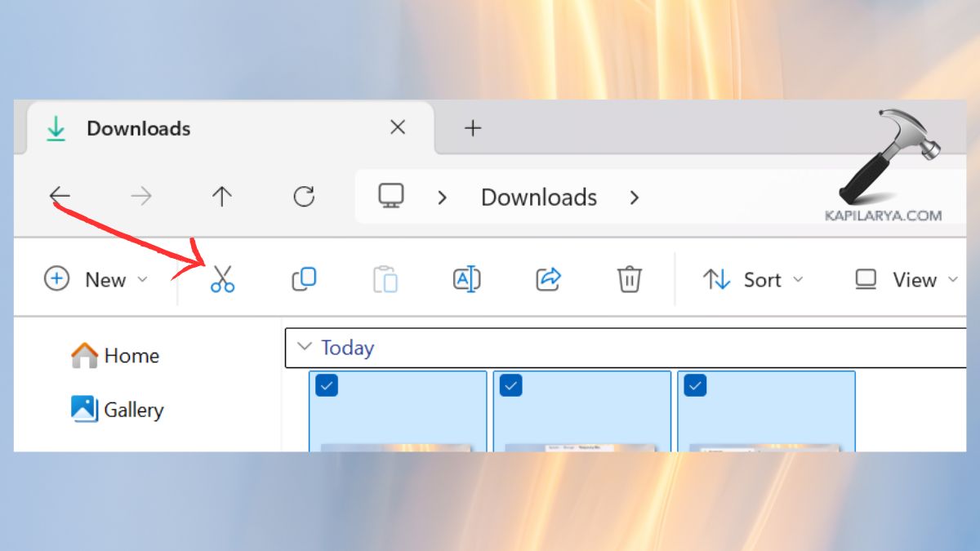Image resolution: width=980 pixels, height=551 pixels.
Task: Click the Up directory arrow icon
Action: [x=221, y=196]
